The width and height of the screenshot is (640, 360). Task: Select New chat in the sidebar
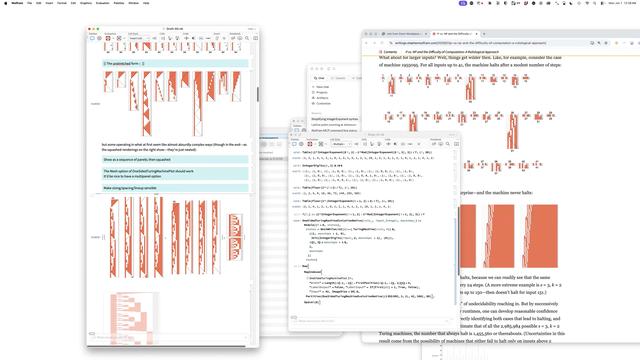[321, 87]
